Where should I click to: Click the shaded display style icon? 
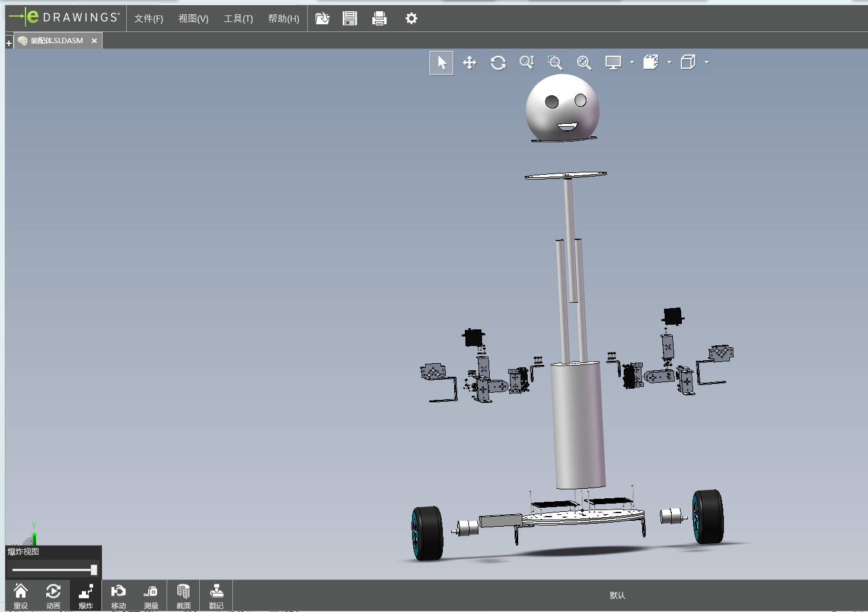tap(651, 62)
